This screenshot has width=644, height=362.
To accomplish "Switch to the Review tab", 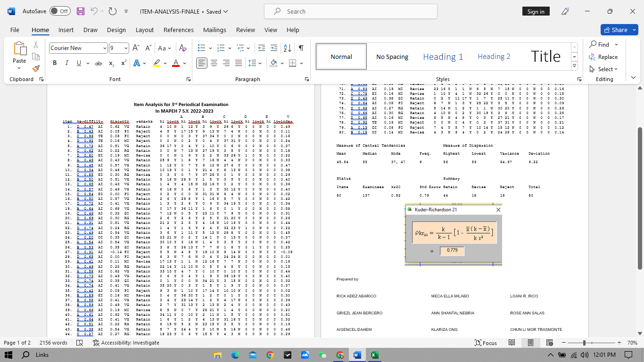I will (246, 30).
